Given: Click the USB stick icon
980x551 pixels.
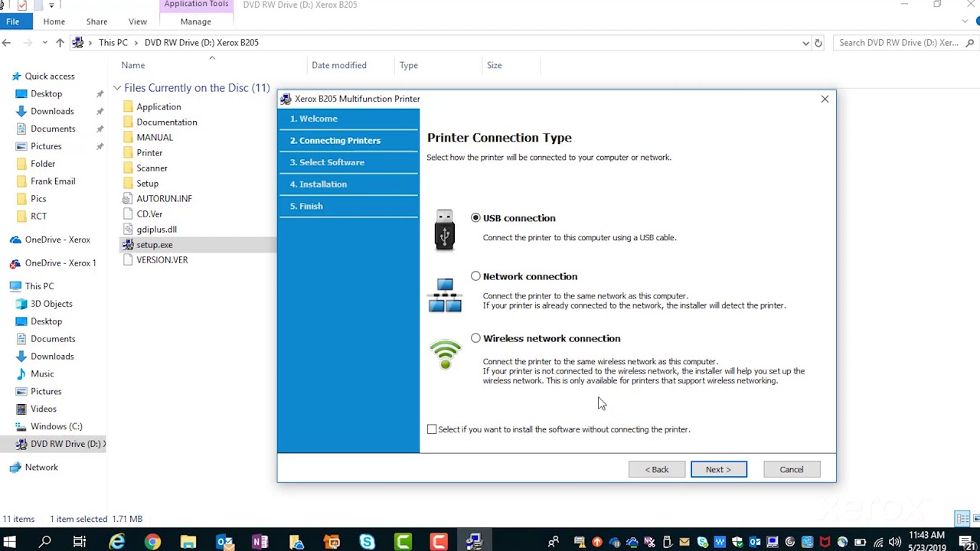Looking at the screenshot, I should coord(445,230).
